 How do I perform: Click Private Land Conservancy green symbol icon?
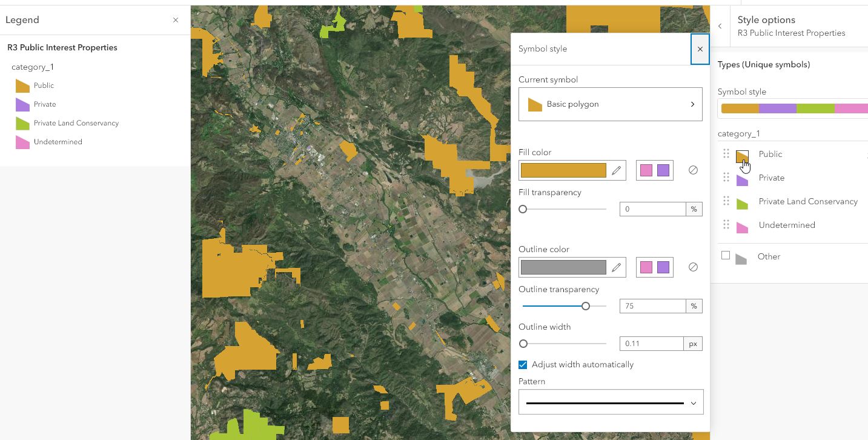(742, 203)
